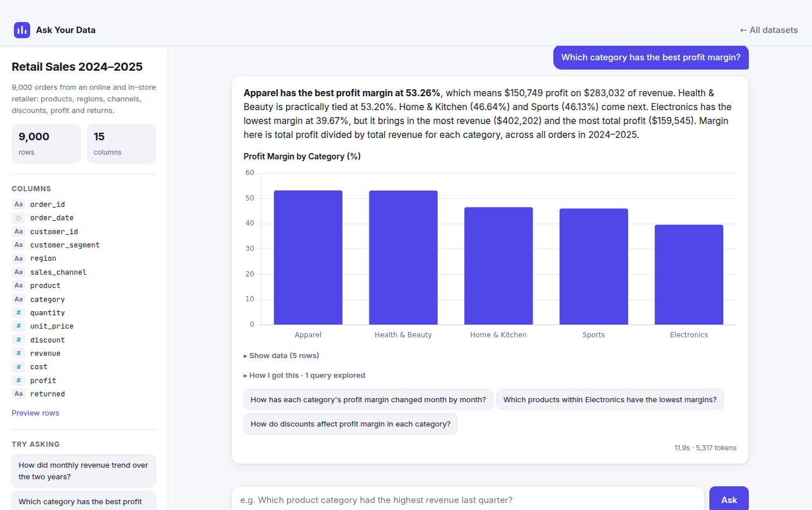Image resolution: width=812 pixels, height=510 pixels.
Task: Click the Retail Sales 2024–2025 title
Action: coord(77,67)
